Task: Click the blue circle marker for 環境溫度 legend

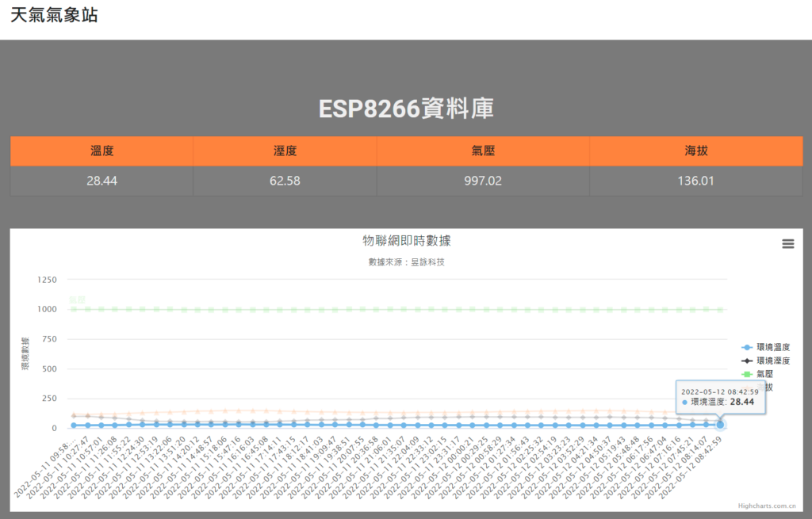Action: (x=746, y=347)
